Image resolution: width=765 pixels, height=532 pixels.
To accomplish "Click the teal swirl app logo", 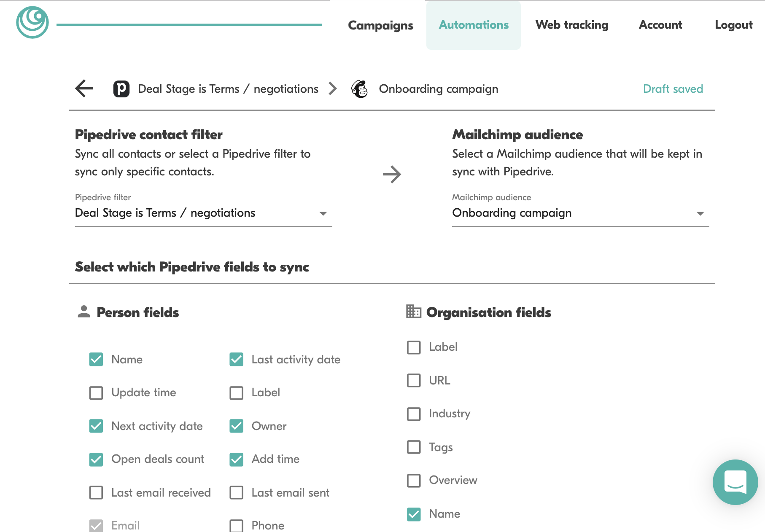I will [x=32, y=22].
